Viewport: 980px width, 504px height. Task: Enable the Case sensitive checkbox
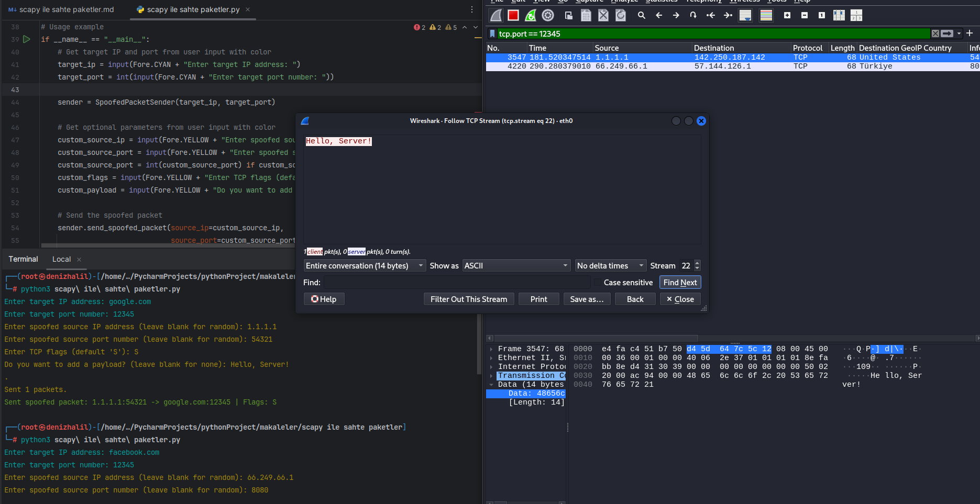click(x=598, y=283)
